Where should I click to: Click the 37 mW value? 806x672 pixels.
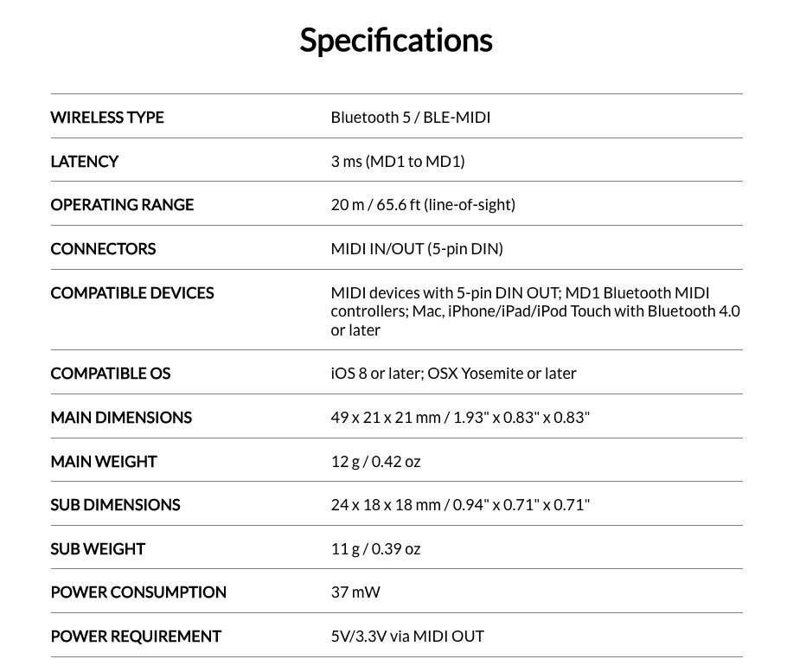click(x=355, y=592)
